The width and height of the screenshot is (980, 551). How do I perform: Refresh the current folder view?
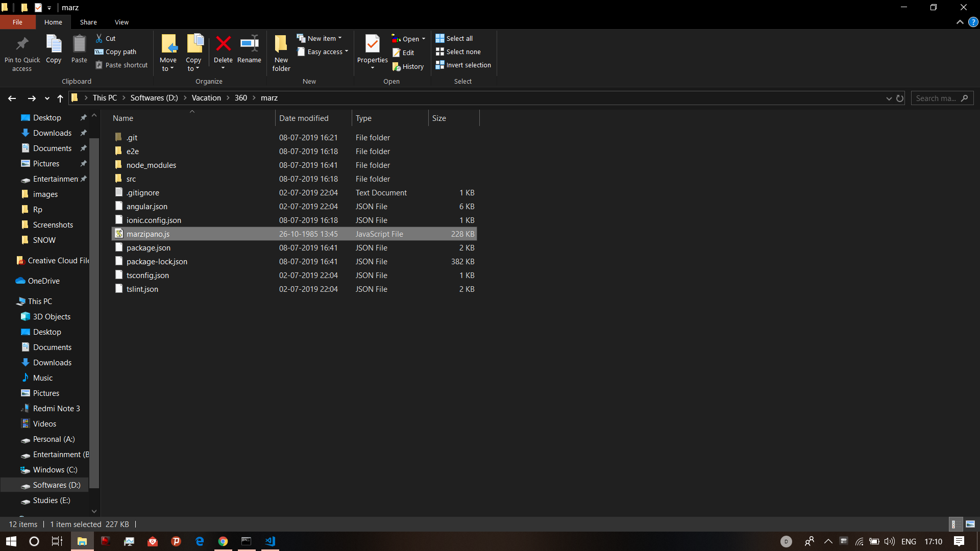[900, 98]
